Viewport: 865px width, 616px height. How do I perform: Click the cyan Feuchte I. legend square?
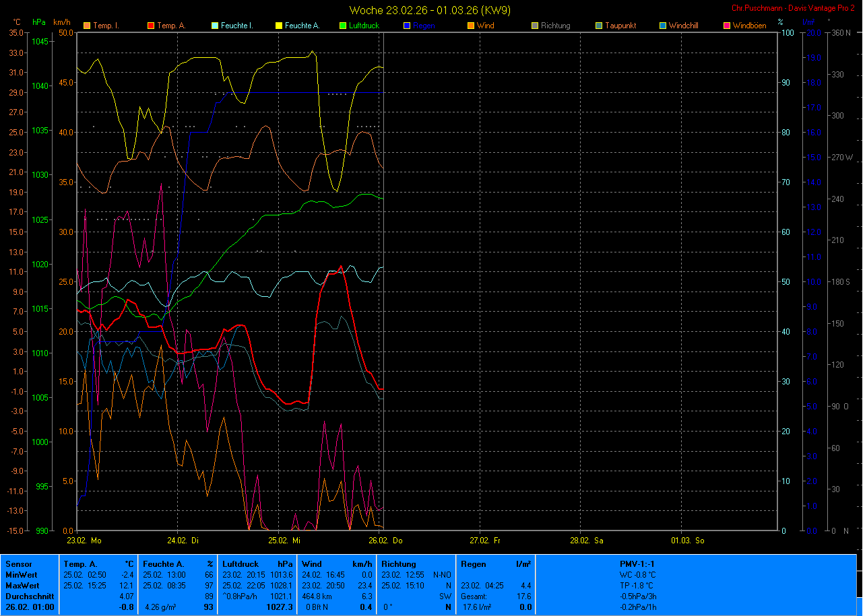click(x=215, y=26)
